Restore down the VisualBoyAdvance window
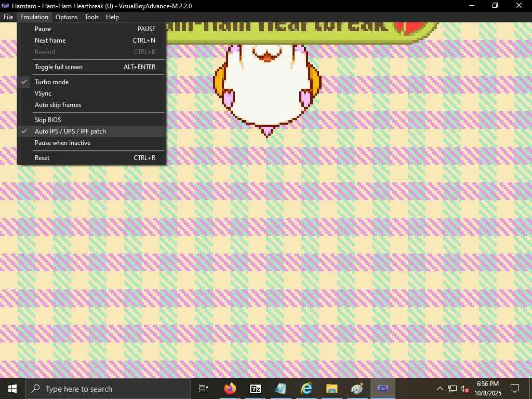 495,6
